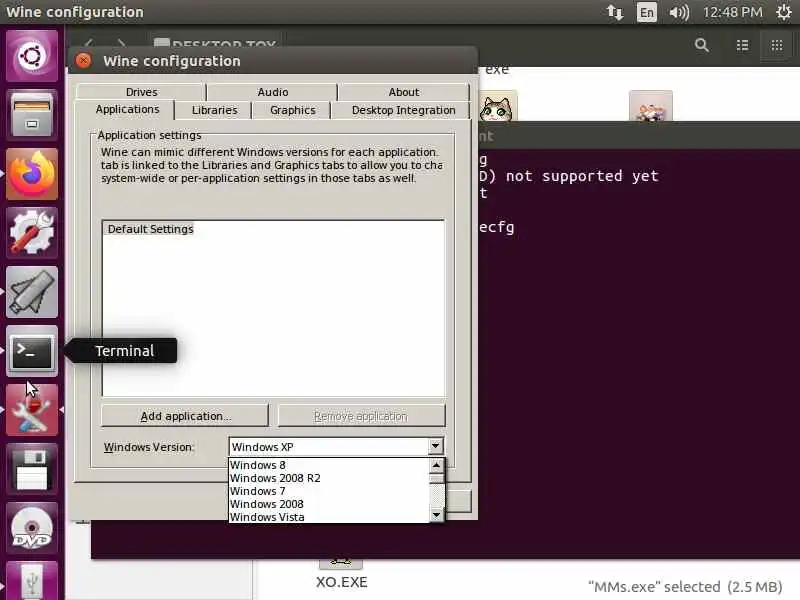
Task: Open the En keyboard layout indicator
Action: (x=646, y=12)
